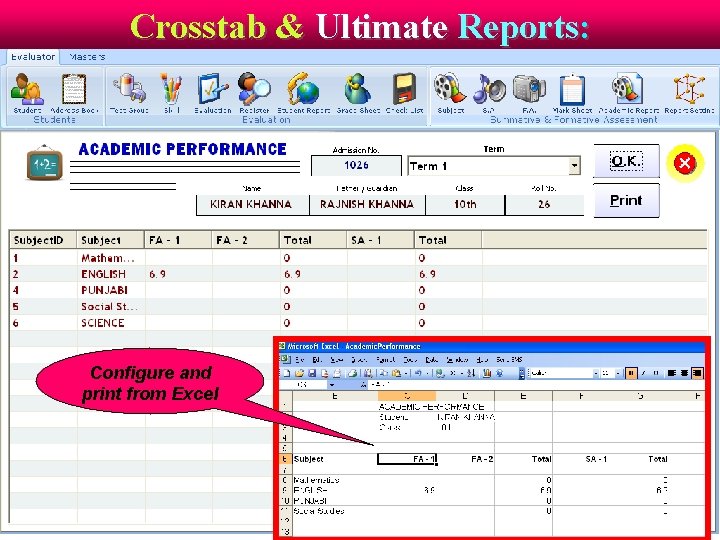Click the Admission No. field 1026

coord(356,165)
